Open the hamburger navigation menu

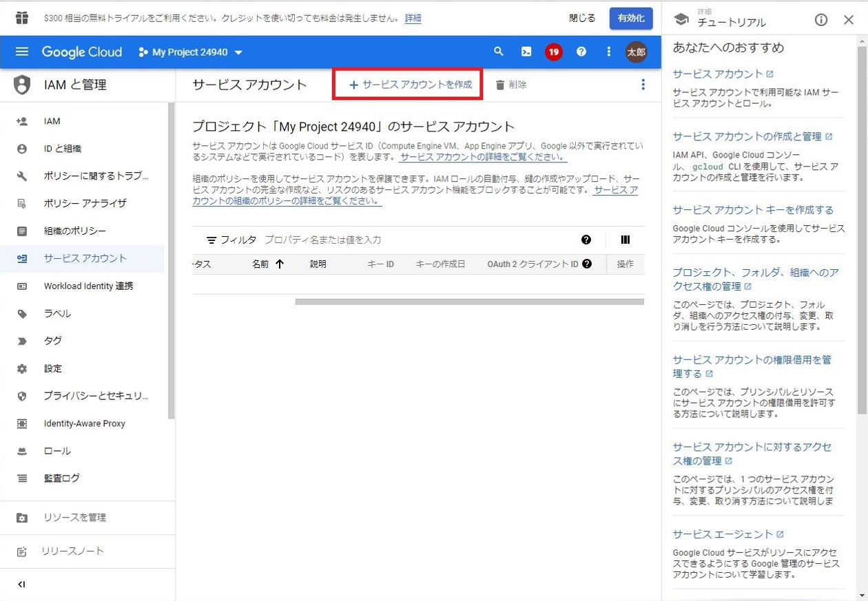22,52
